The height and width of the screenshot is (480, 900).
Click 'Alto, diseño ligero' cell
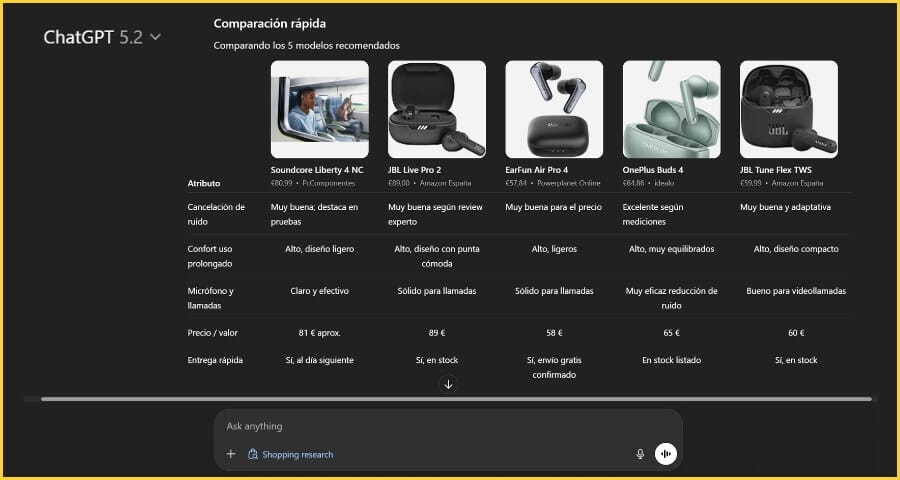click(320, 249)
